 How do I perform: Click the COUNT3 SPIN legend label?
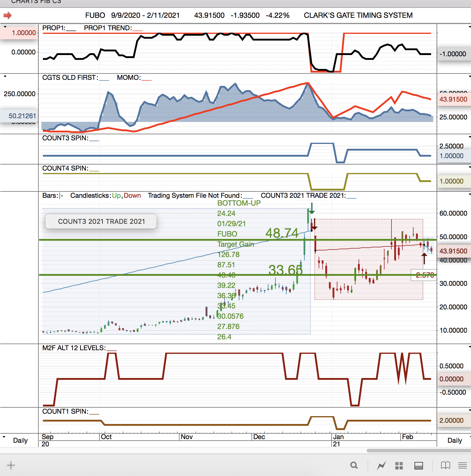tap(65, 138)
